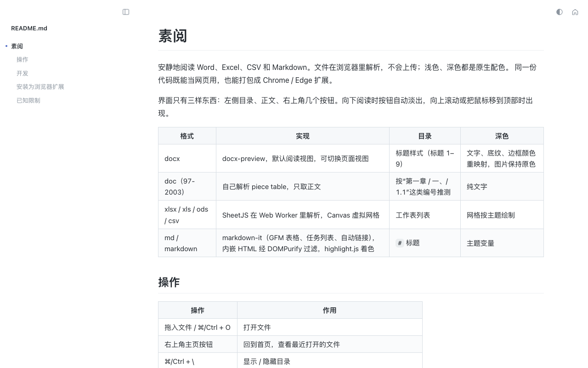
Task: Toggle dark mode with the half-circle icon
Action: pyautogui.click(x=559, y=12)
